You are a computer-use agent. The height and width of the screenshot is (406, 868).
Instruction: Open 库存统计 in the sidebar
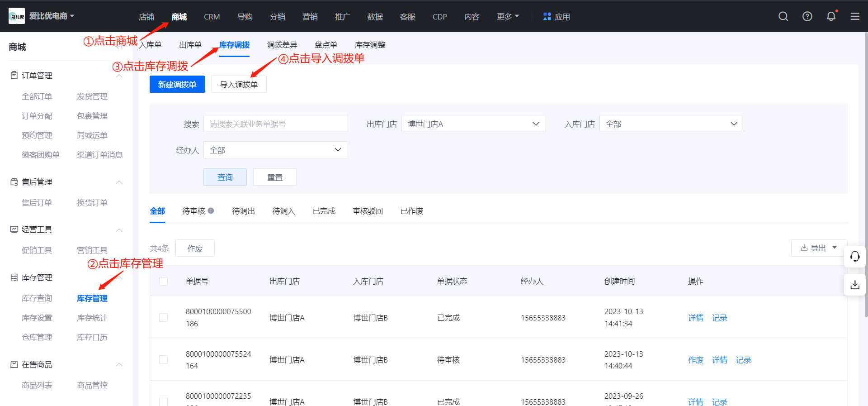[x=92, y=318]
